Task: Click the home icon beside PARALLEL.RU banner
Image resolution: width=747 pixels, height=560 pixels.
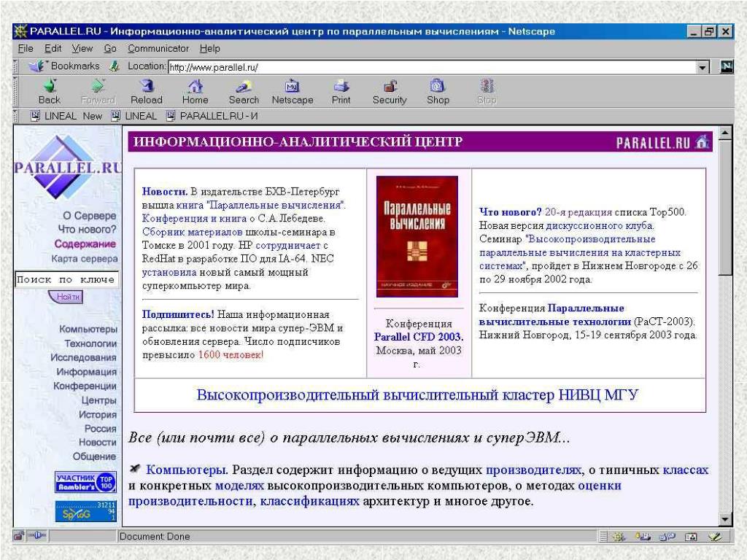Action: (x=702, y=142)
